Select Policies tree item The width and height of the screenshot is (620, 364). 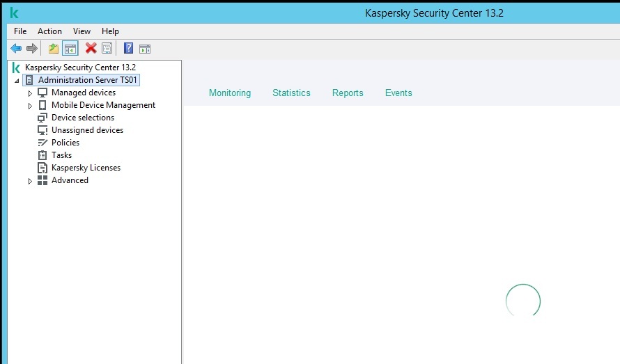(x=65, y=143)
